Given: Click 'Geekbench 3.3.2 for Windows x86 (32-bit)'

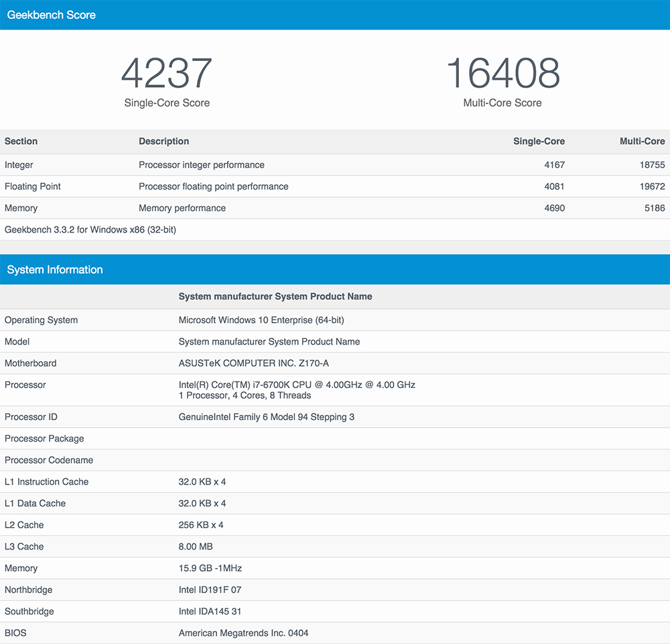Looking at the screenshot, I should (90, 230).
